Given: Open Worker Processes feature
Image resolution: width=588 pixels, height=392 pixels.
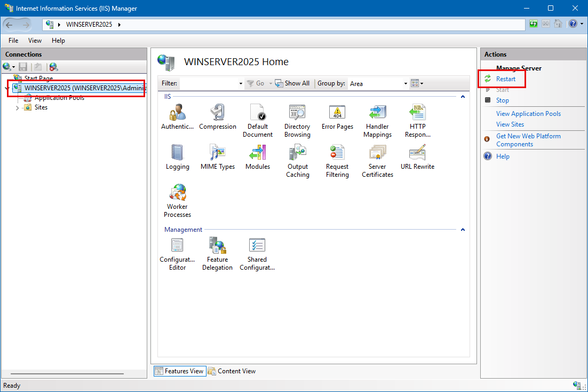Looking at the screenshot, I should click(177, 193).
